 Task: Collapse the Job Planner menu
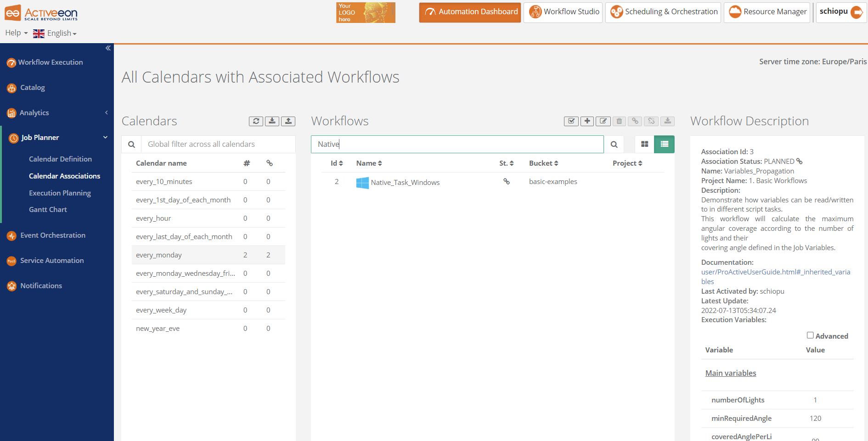[x=57, y=138]
